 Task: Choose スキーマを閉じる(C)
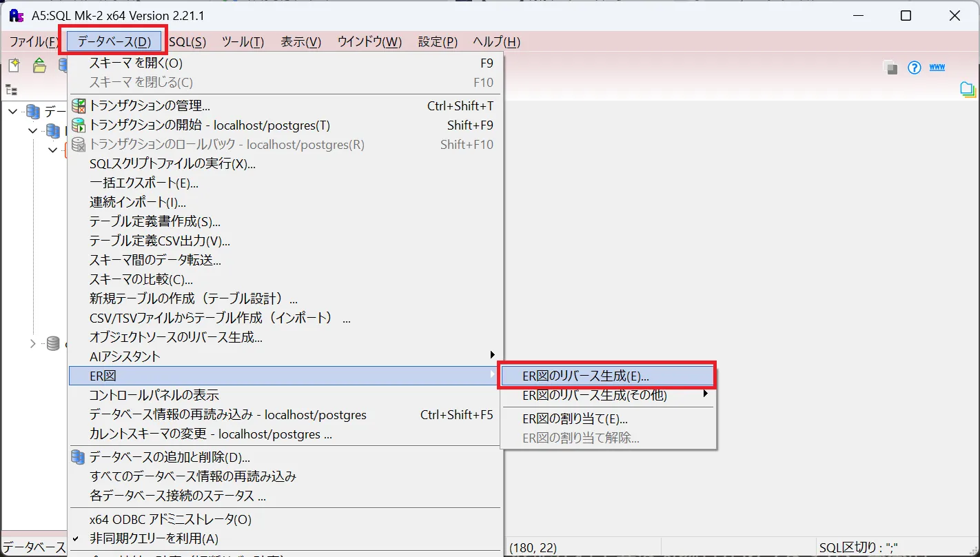tap(285, 83)
